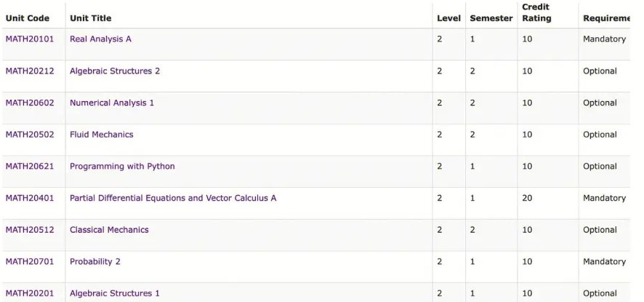Open Programming with Python unit
Screen dimensions: 644x302
click(122, 166)
